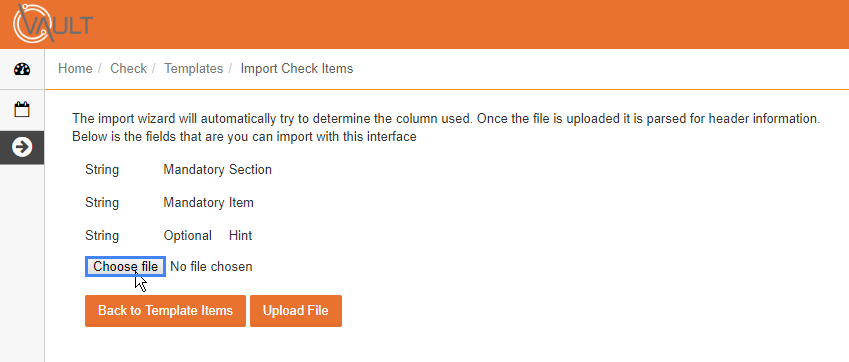The height and width of the screenshot is (362, 849).
Task: Click the No file chosen text
Action: pyautogui.click(x=211, y=267)
